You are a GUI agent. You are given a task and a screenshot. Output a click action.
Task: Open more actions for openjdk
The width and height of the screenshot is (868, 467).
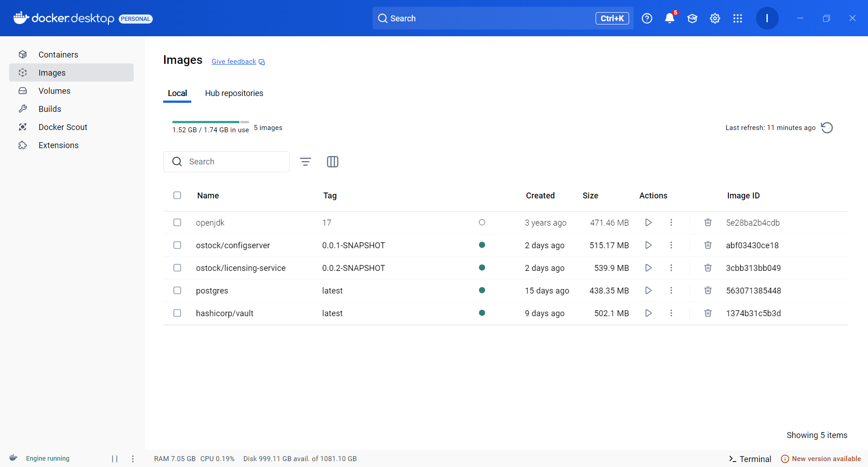[x=671, y=222]
